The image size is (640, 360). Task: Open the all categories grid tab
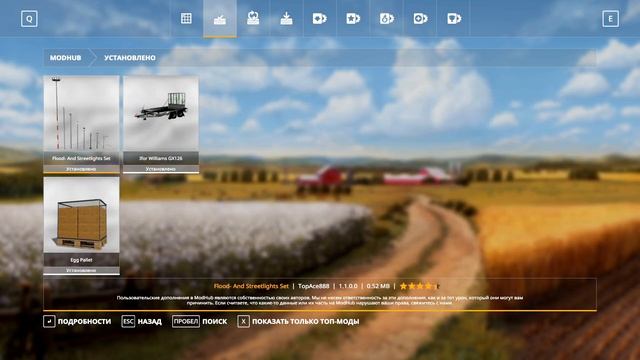click(186, 18)
